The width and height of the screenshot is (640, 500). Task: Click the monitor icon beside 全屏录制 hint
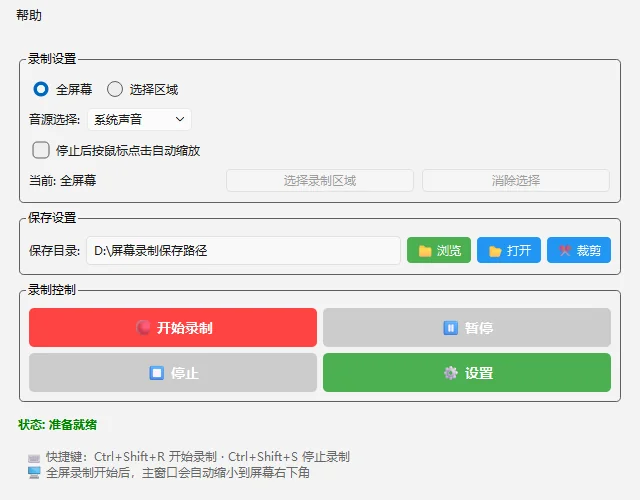click(x=34, y=473)
